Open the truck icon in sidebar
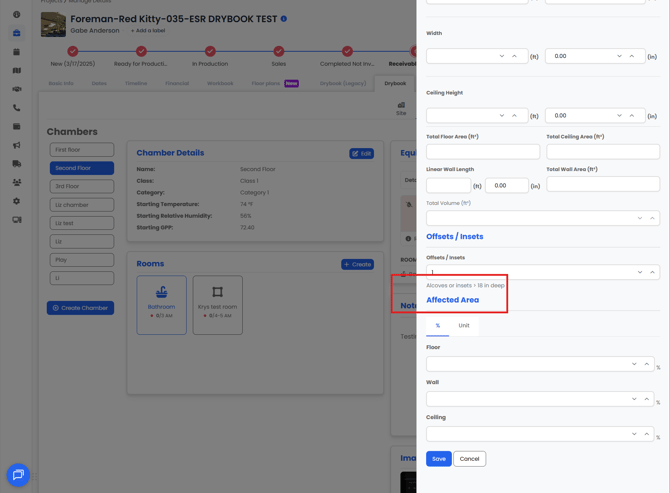 pyautogui.click(x=17, y=164)
